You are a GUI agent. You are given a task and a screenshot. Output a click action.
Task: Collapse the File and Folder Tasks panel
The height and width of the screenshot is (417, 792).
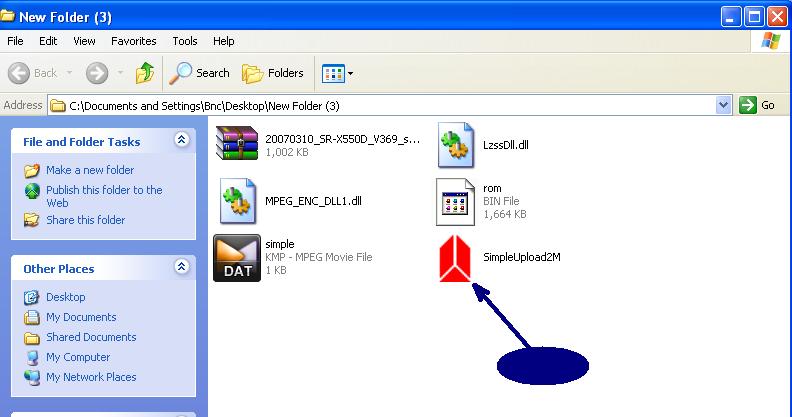181,141
